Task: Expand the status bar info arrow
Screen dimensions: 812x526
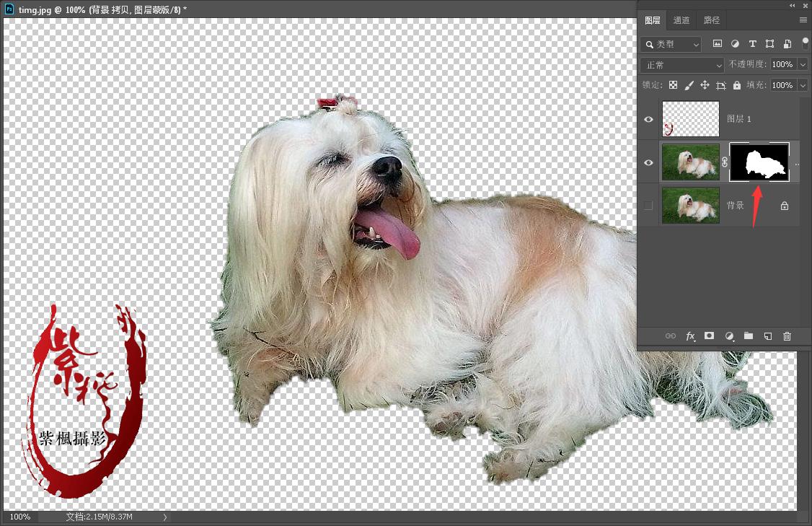Action: point(165,517)
